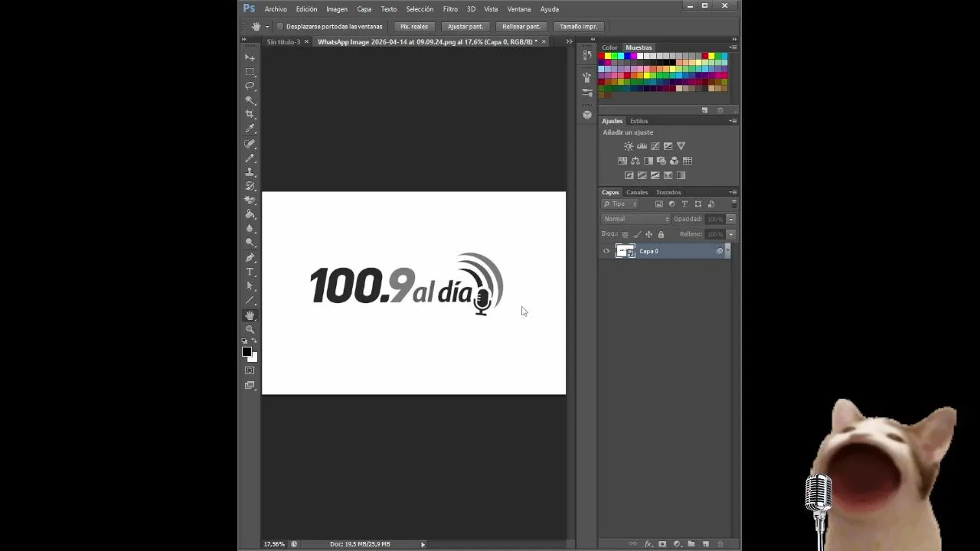Toggle lock transparent pixels
Screen dimensions: 980x551
click(625, 234)
